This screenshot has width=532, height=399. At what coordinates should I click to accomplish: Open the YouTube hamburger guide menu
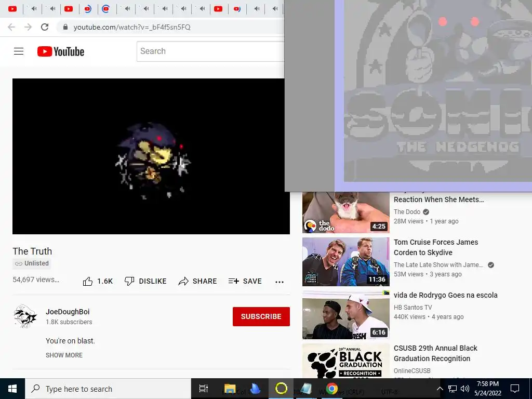tap(19, 51)
